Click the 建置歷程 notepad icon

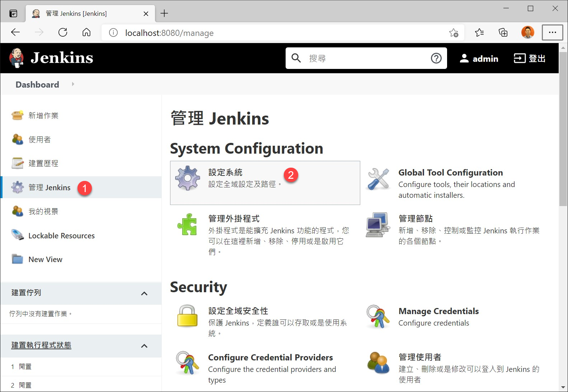(17, 163)
